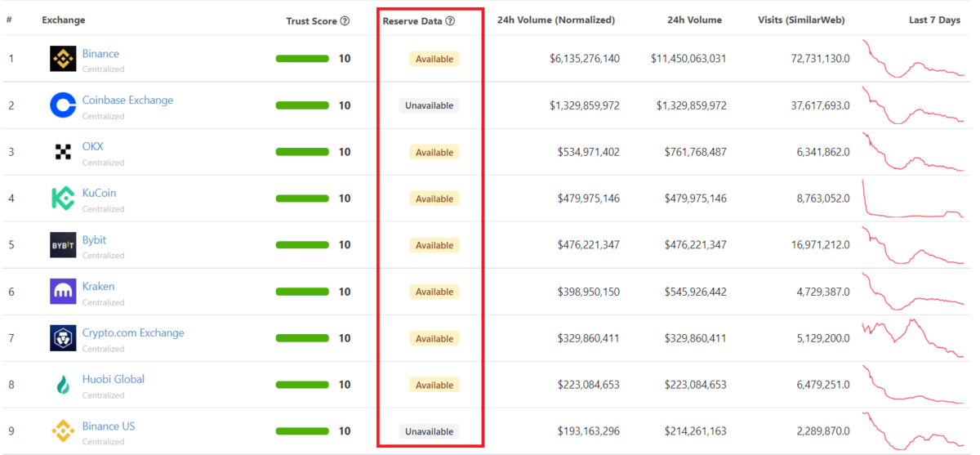Click Crypto.com Exchange's Available reserve badge
This screenshot has height=455, width=980.
point(434,338)
